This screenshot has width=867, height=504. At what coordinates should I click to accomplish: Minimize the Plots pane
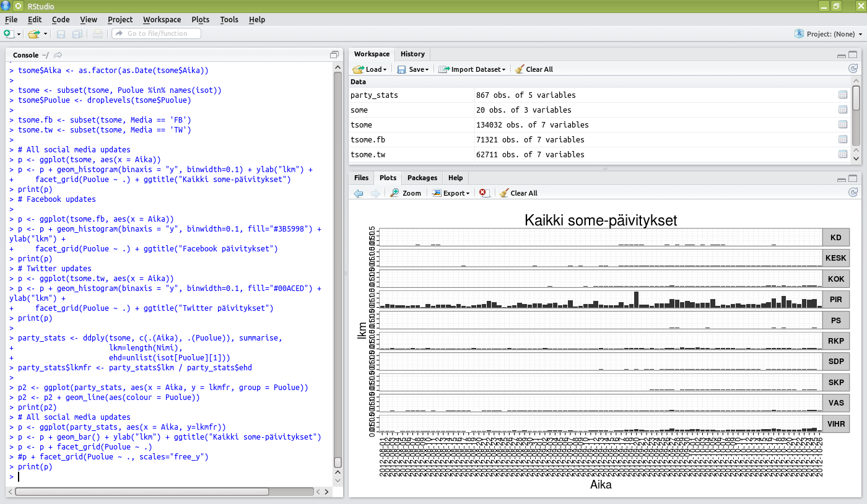coord(841,179)
